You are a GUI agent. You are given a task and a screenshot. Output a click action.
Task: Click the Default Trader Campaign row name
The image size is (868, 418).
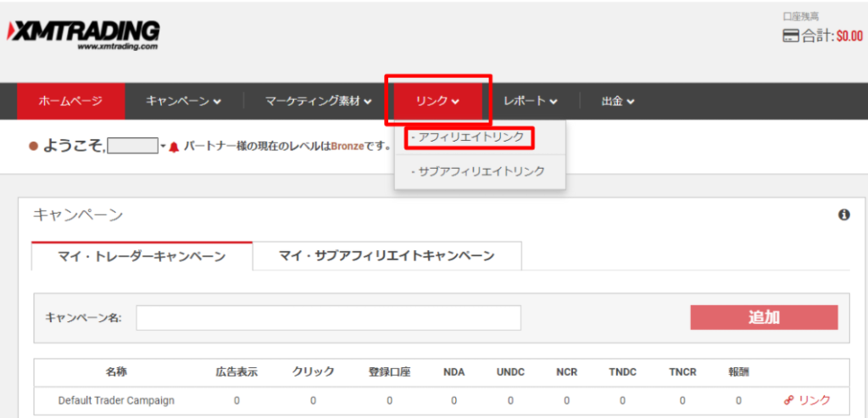point(116,399)
